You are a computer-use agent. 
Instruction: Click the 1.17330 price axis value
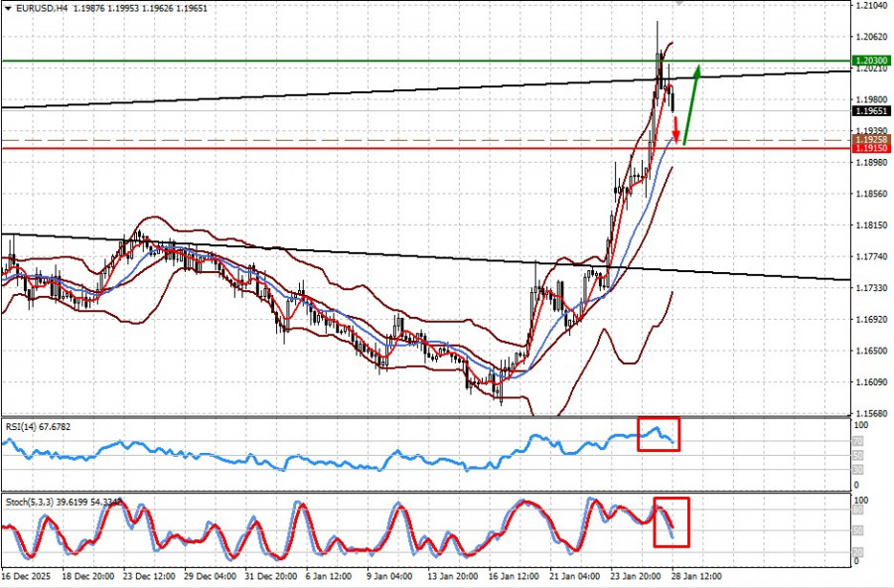pos(872,288)
